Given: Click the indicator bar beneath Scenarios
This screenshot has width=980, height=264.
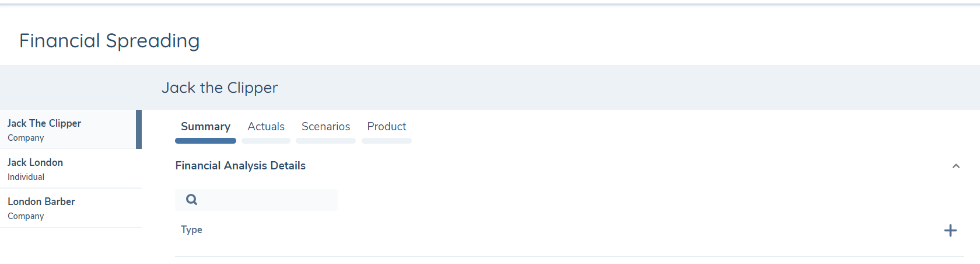Looking at the screenshot, I should (325, 141).
